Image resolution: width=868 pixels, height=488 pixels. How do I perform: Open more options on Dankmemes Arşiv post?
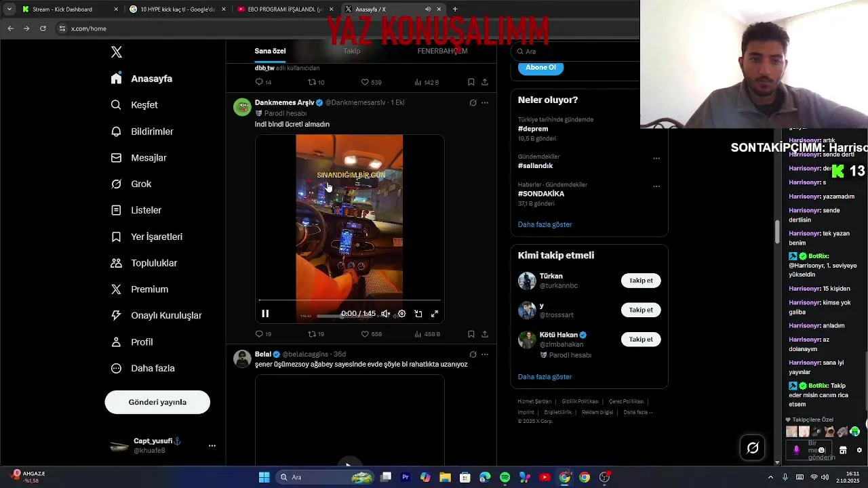[484, 103]
